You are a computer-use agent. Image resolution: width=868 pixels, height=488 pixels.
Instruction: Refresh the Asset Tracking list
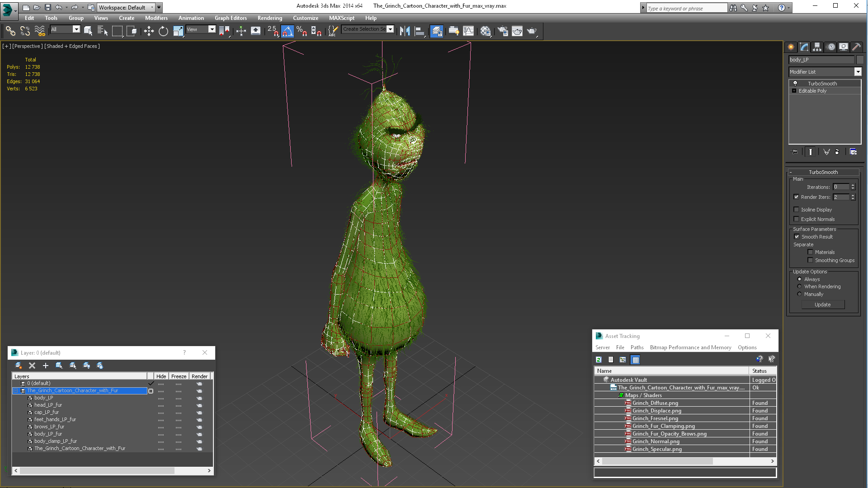pos(599,360)
